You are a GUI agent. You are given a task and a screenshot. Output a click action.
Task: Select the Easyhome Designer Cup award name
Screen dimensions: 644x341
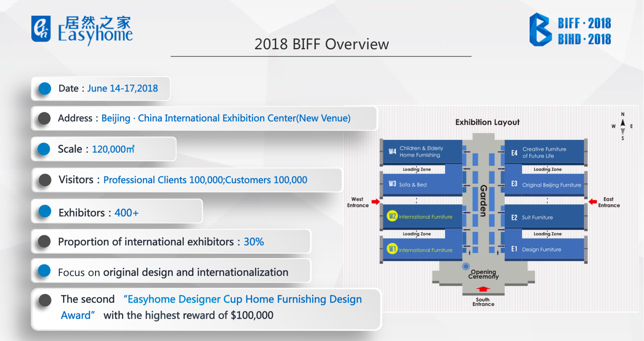point(211,307)
